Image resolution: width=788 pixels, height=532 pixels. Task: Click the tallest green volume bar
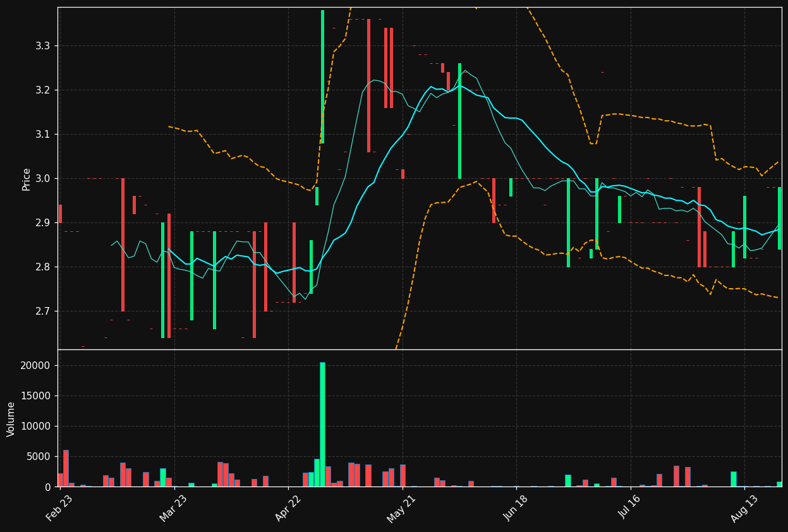[322, 425]
